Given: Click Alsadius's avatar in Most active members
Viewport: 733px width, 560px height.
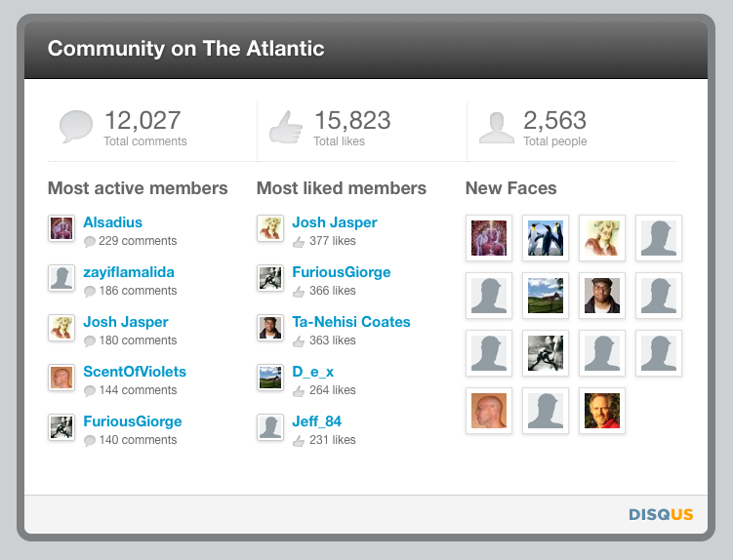Looking at the screenshot, I should 61,228.
